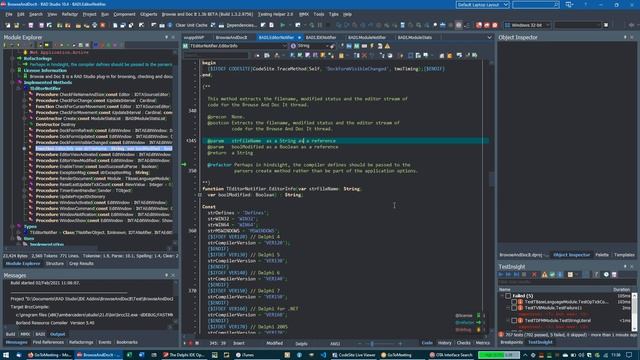Switch to the History editor view tab
Image resolution: width=640 pixels, height=360 pixels.
444,343
